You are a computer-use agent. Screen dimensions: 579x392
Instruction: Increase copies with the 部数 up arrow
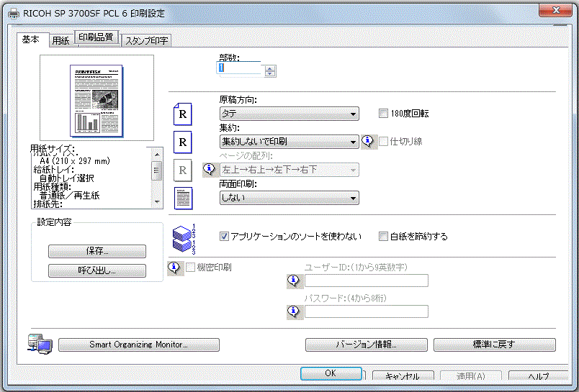pos(270,68)
